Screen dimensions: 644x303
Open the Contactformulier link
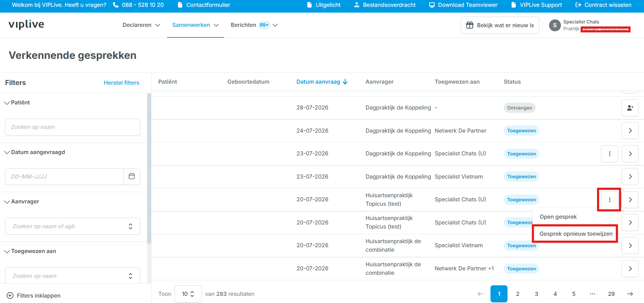[x=204, y=5]
